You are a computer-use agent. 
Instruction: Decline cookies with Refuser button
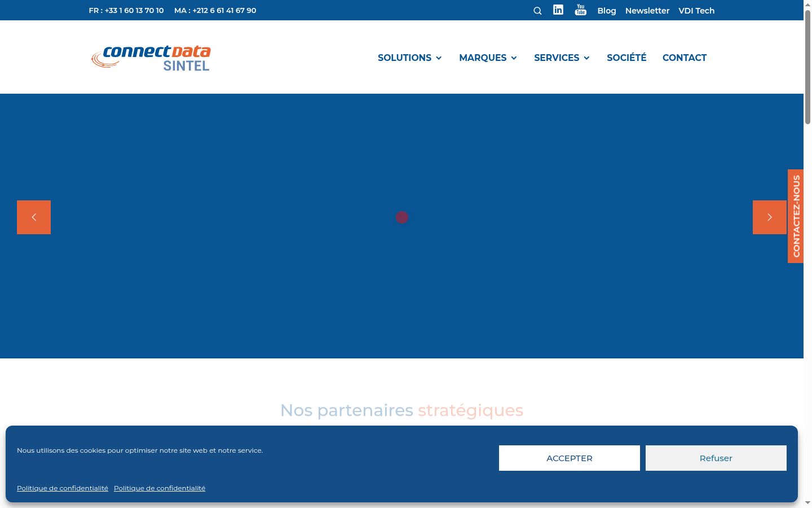716,458
